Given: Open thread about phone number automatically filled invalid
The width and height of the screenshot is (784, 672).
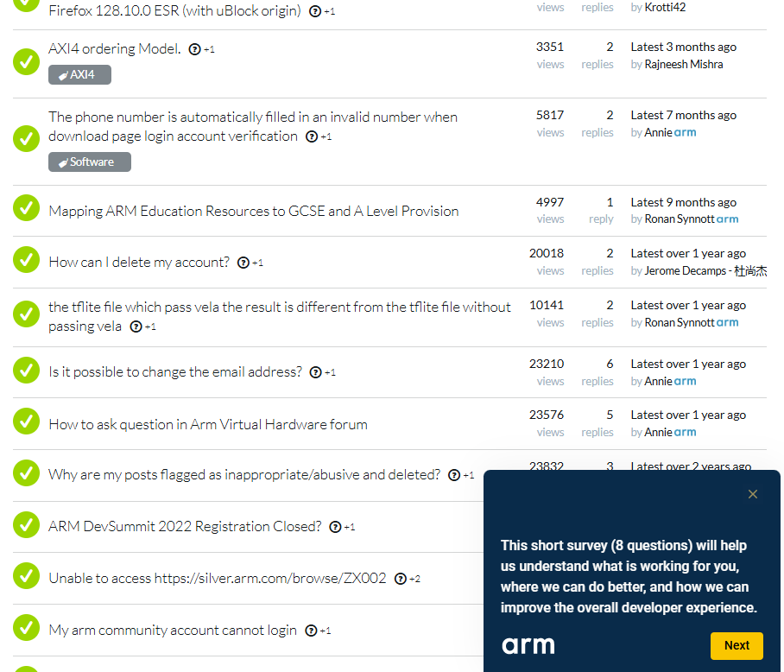Looking at the screenshot, I should coord(253,126).
